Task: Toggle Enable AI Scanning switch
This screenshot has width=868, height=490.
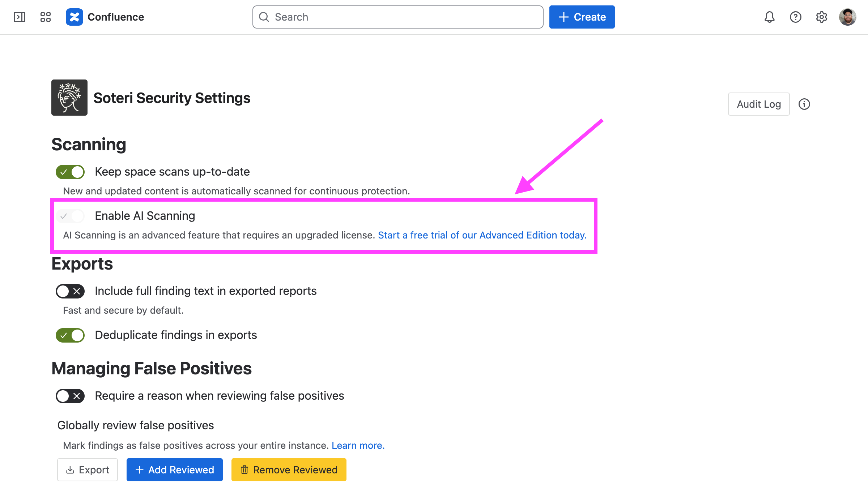Action: pyautogui.click(x=70, y=216)
